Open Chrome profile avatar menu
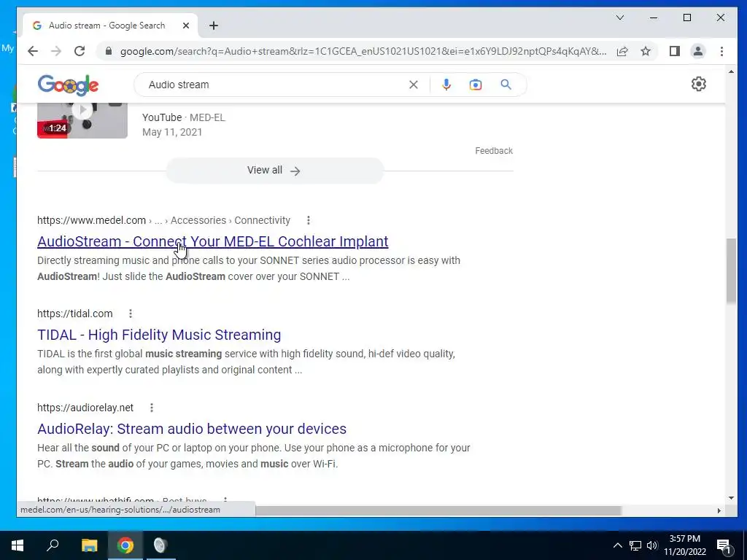This screenshot has width=747, height=560. pos(698,51)
